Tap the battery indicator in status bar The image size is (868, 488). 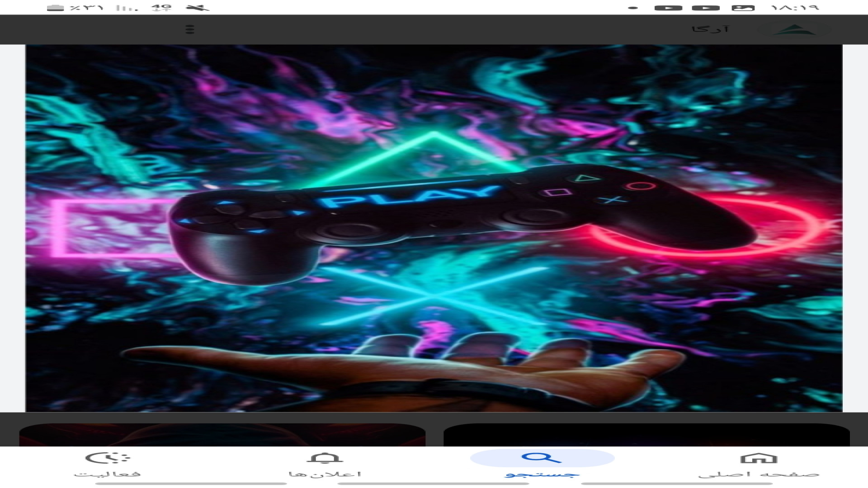pos(56,8)
